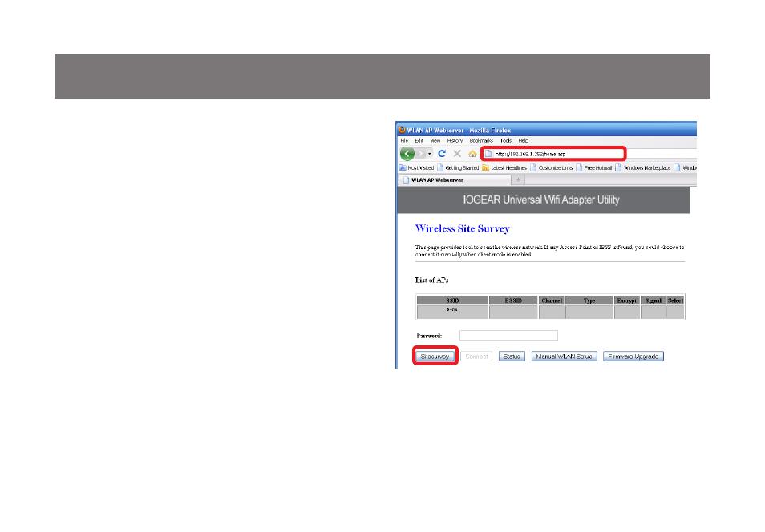Click the Password input field
Image resolution: width=765 pixels, height=532 pixels.
click(x=508, y=335)
